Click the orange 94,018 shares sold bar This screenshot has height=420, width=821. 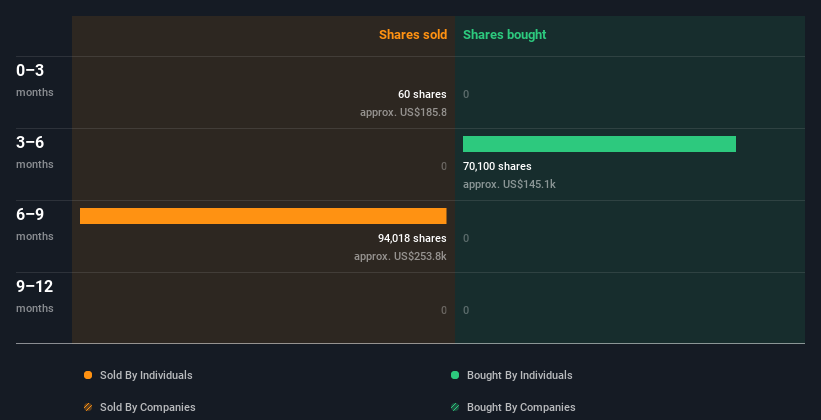tap(263, 216)
